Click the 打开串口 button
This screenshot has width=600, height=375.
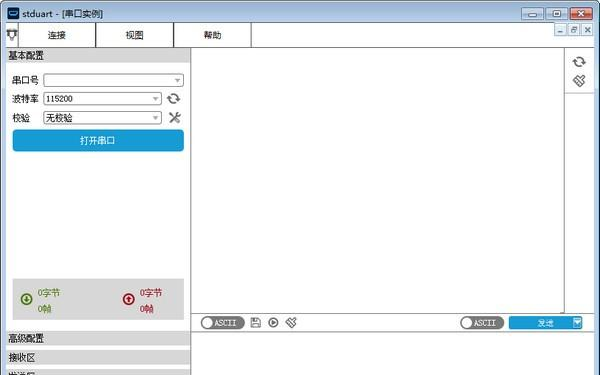pos(98,140)
